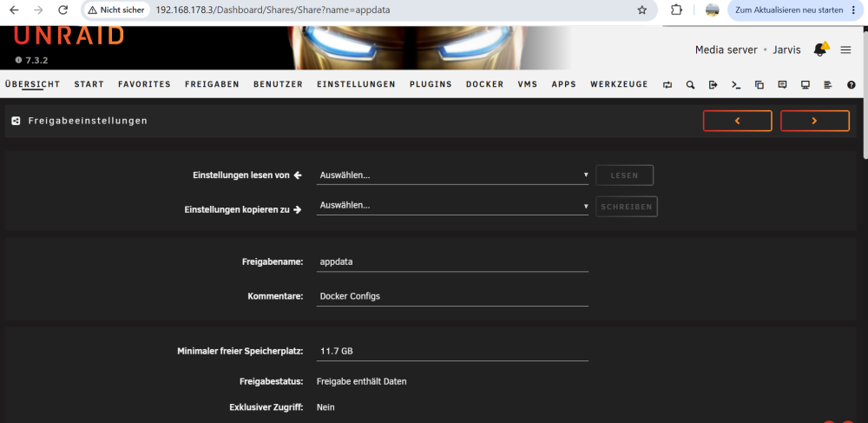Click the system info monitor icon
Image resolution: width=868 pixels, height=423 pixels.
click(806, 85)
